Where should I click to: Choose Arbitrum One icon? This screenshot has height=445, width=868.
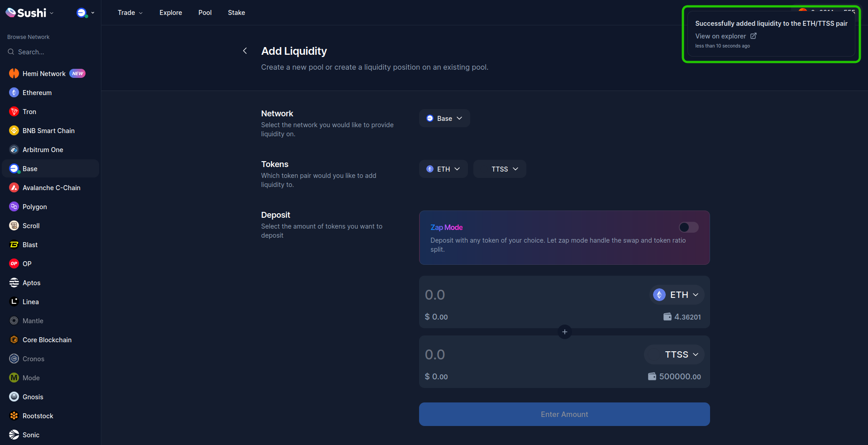pyautogui.click(x=14, y=149)
